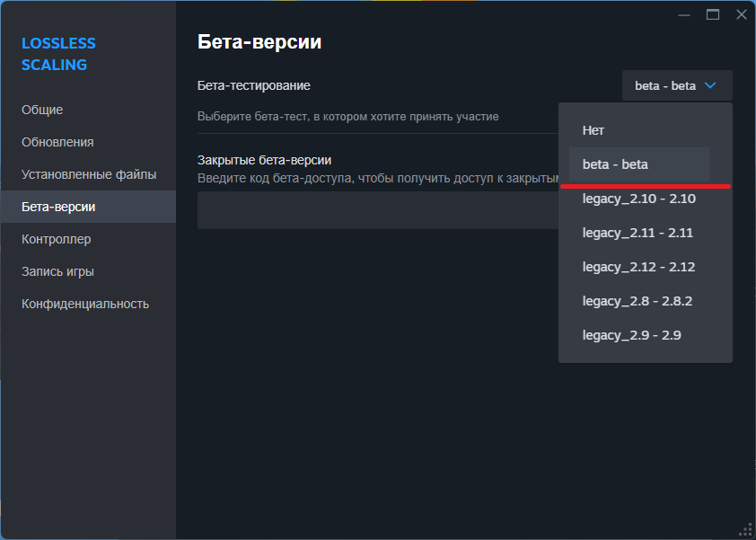This screenshot has width=756, height=540.
Task: Switch to the Обновления tab
Action: 57,142
